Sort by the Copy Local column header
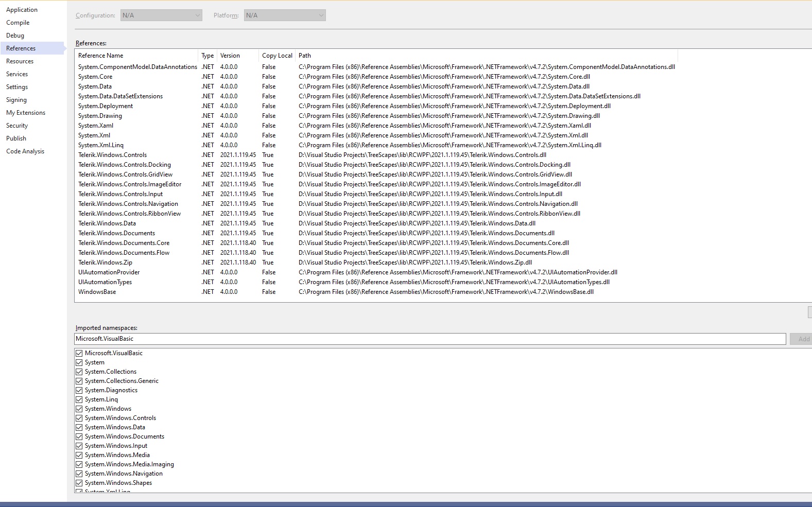This screenshot has width=812, height=507. [x=277, y=56]
